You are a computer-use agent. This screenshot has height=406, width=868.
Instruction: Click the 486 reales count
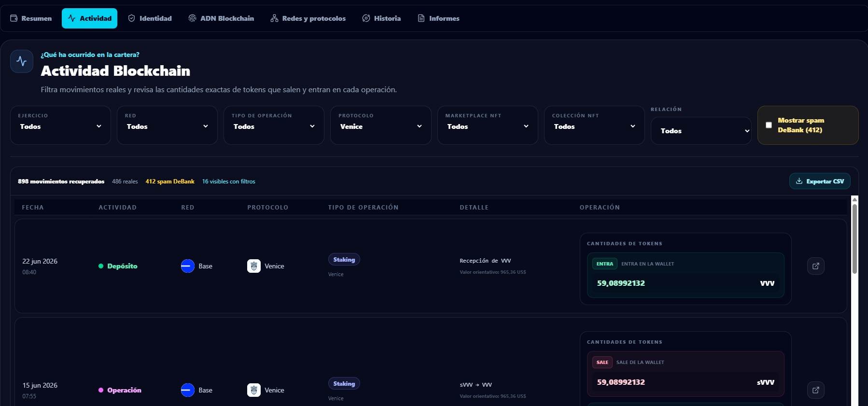(125, 182)
